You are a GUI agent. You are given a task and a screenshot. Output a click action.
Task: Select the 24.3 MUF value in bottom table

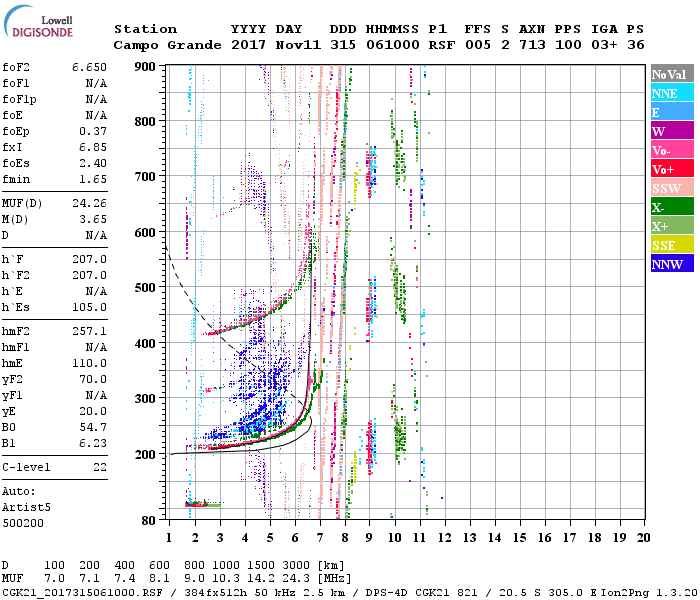pyautogui.click(x=301, y=579)
